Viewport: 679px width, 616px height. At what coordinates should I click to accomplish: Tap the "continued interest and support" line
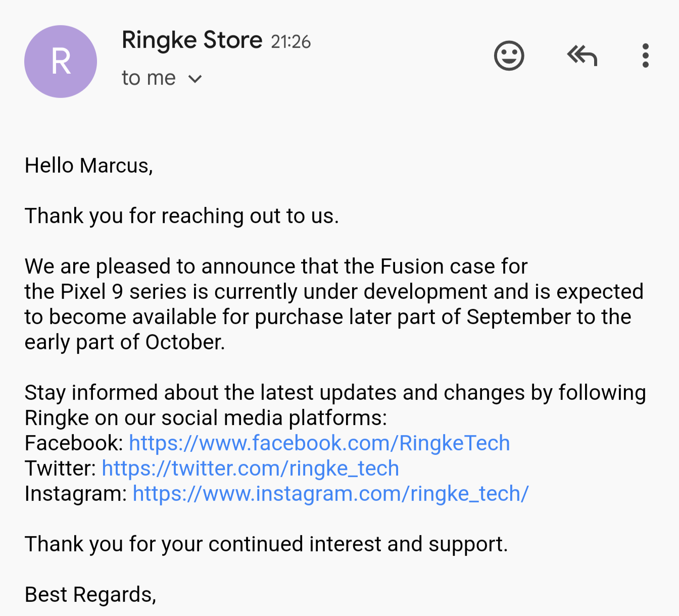click(266, 544)
